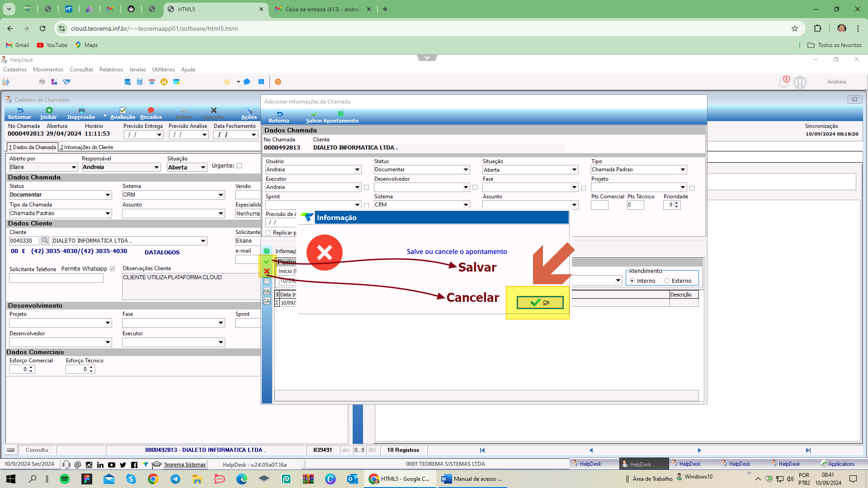This screenshot has height=488, width=868.
Task: Toggle the Urgente checkbox
Action: pos(240,166)
